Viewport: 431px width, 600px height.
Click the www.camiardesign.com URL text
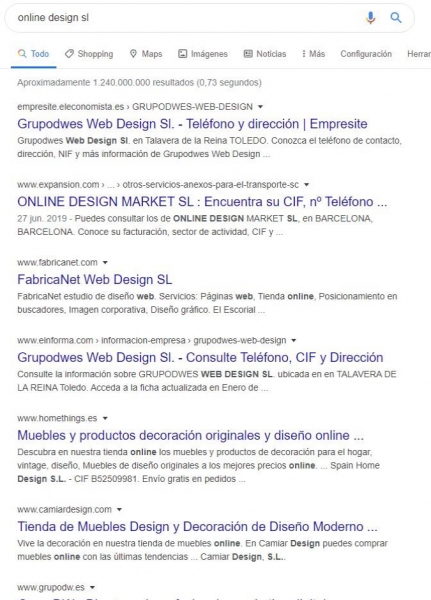(64, 510)
